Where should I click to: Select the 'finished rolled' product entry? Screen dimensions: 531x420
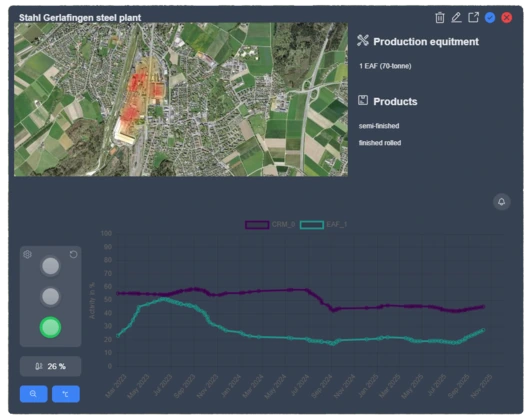380,143
